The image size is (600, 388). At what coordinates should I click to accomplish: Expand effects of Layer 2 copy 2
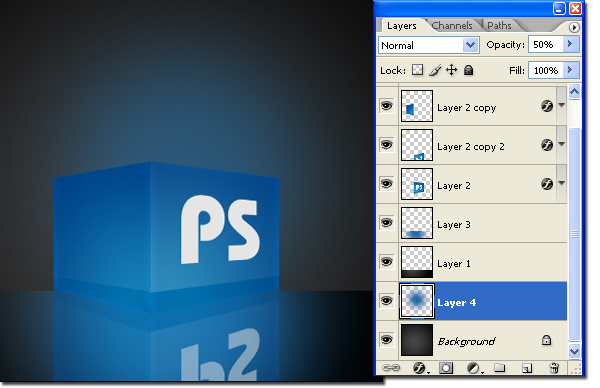pos(561,144)
